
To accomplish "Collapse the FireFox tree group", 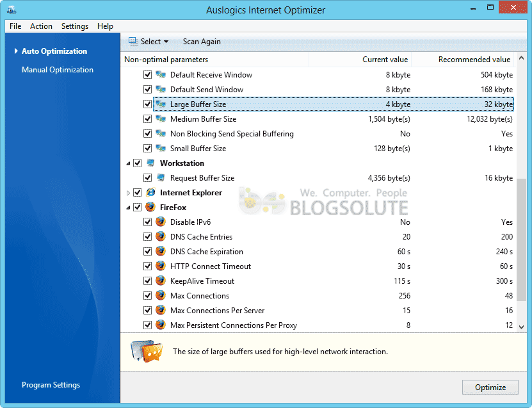I will [x=128, y=208].
